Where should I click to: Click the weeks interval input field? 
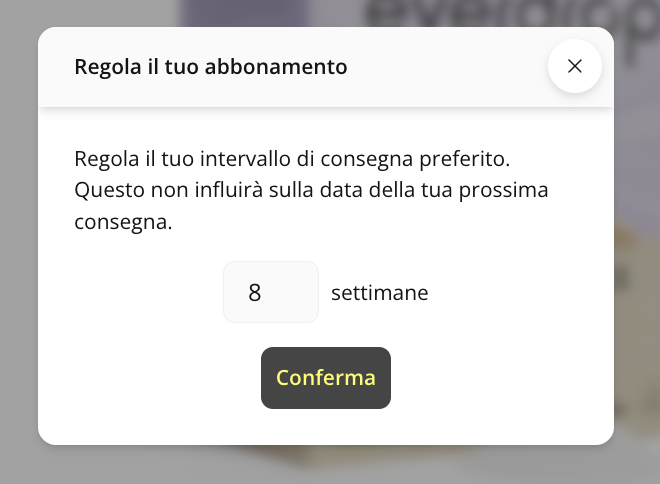click(271, 292)
